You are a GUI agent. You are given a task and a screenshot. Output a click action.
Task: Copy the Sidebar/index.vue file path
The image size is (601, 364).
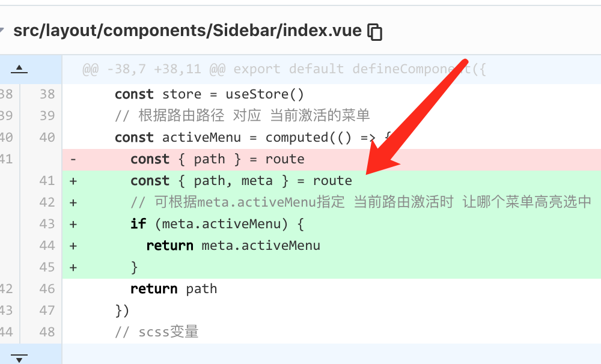374,31
